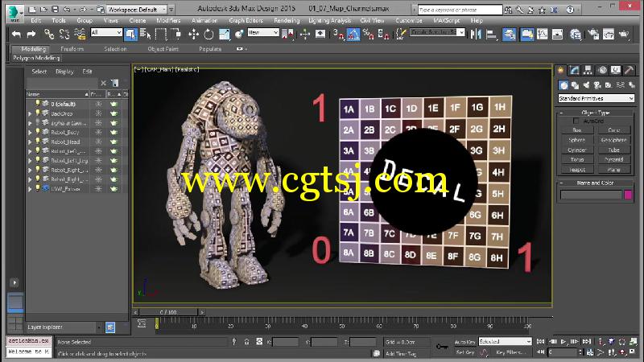Click the object name input field

click(591, 195)
